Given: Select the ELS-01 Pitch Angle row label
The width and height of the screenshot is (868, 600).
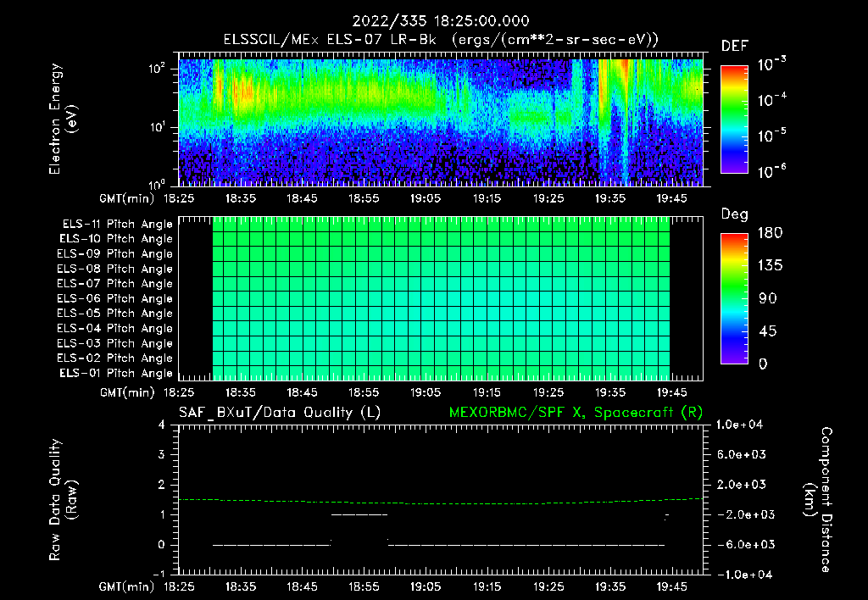Looking at the screenshot, I should [x=116, y=373].
